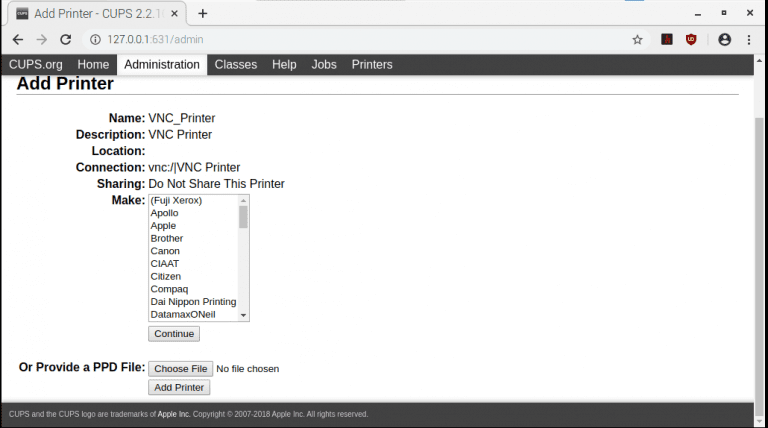Screen dimensions: 768x428
Task: Open the Printers navigation tab
Action: click(371, 64)
